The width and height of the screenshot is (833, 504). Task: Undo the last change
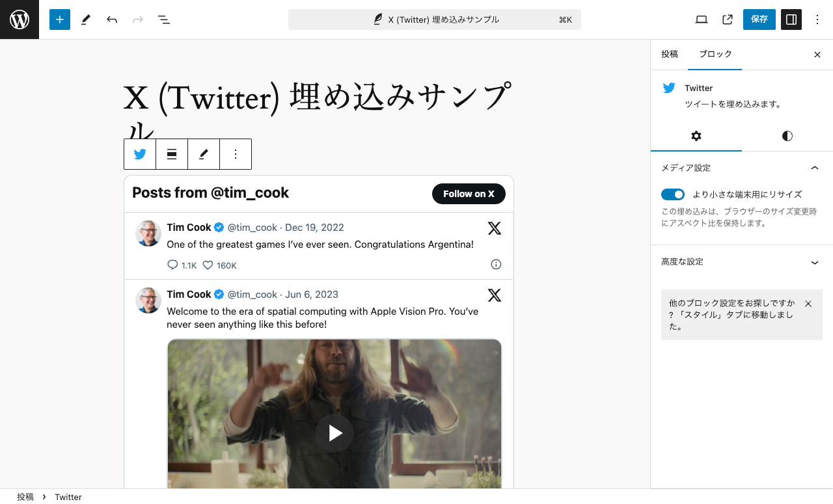coord(112,20)
